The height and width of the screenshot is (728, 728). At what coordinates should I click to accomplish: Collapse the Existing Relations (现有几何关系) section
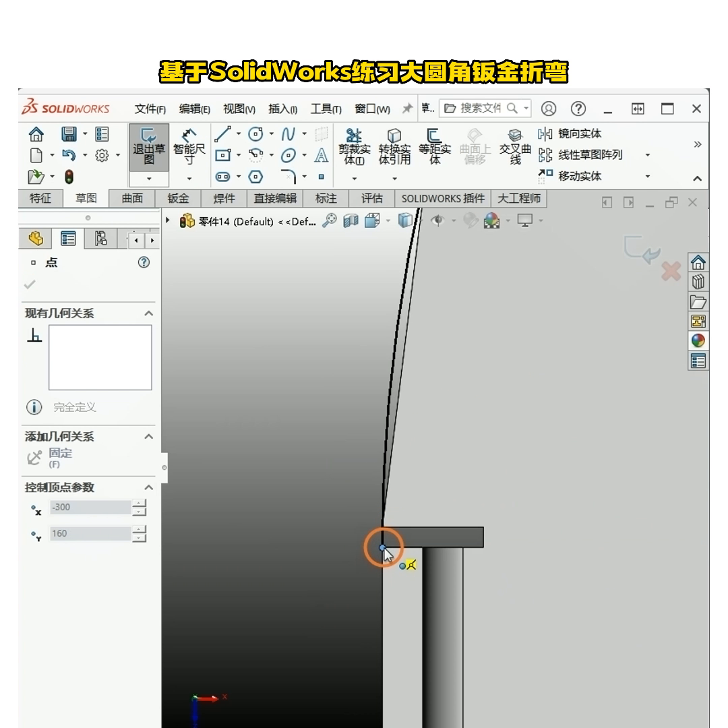[x=148, y=313]
